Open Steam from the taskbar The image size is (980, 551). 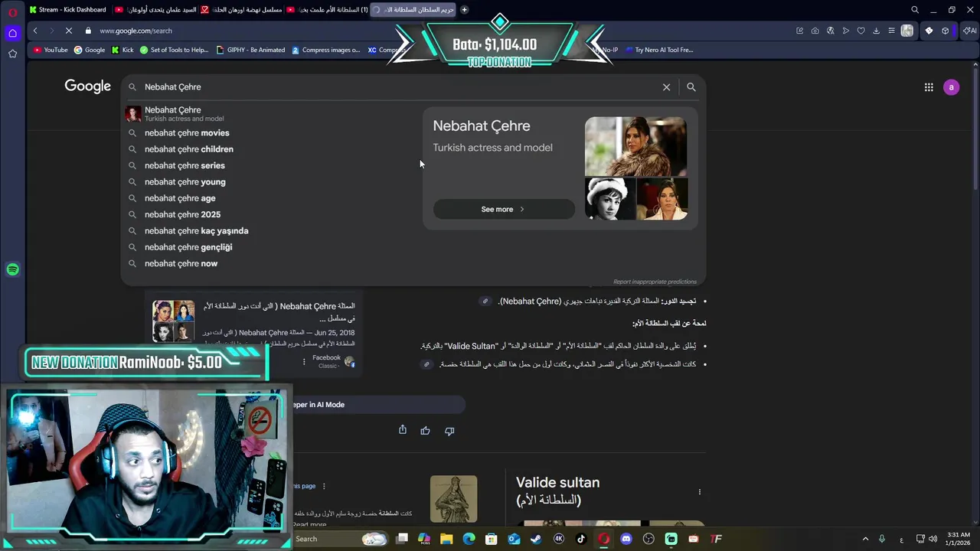[536, 539]
